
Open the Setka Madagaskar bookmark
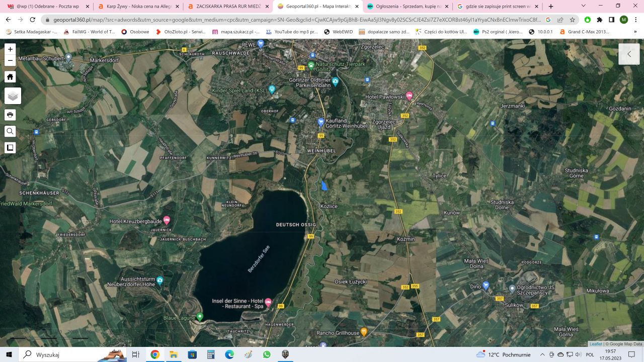tap(31, 32)
